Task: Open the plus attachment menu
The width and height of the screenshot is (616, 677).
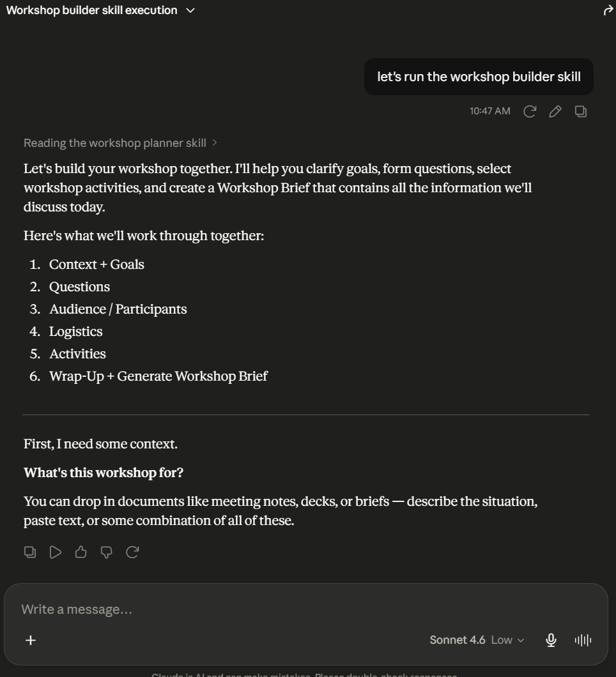Action: (x=31, y=640)
